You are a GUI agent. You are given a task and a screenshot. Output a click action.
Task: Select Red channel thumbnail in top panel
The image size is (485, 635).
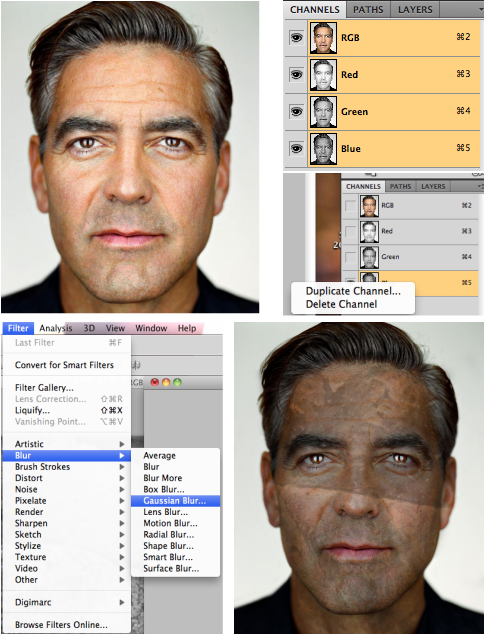coord(323,75)
